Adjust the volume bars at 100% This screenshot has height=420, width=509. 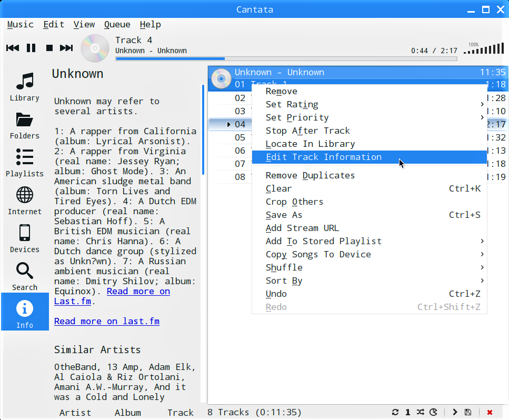484,49
